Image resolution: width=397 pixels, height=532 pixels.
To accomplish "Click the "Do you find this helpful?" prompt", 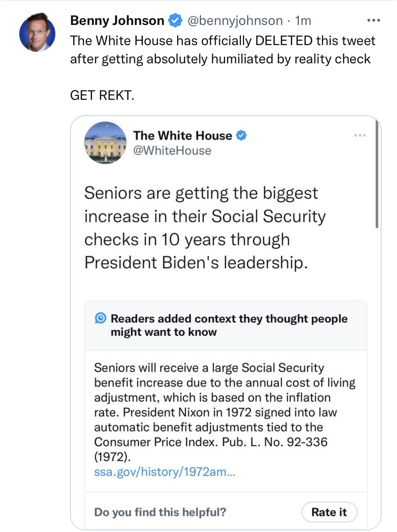I will point(160,512).
